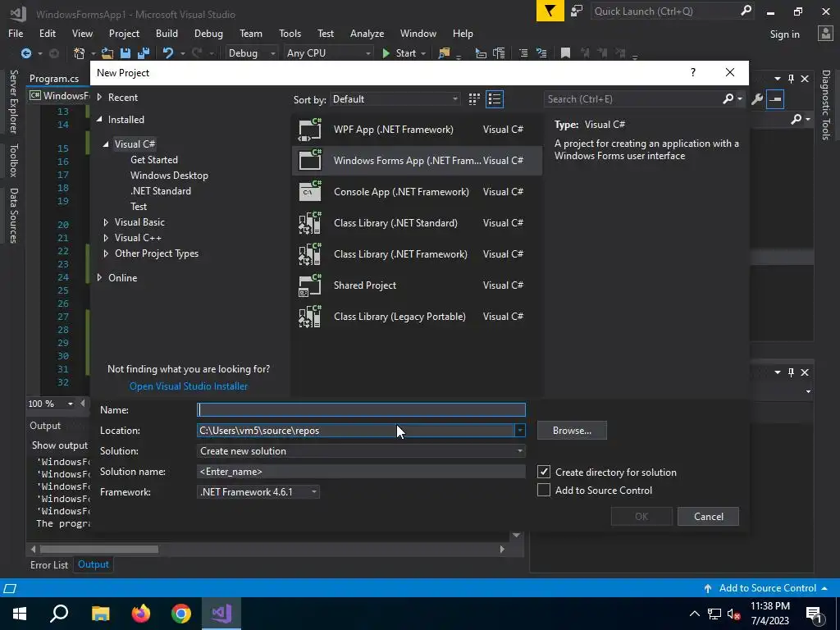
Task: Click the Browse... button
Action: (x=572, y=430)
